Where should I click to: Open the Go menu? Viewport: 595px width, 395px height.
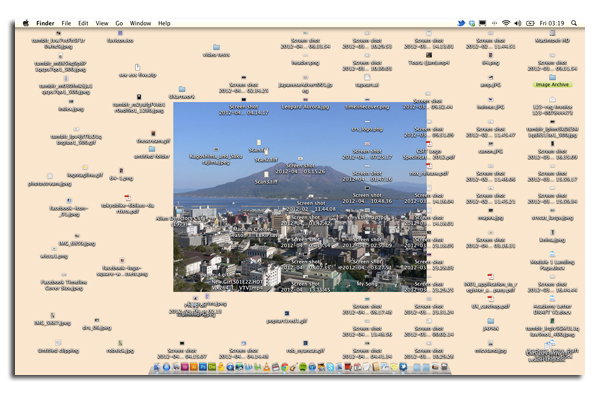coord(119,23)
